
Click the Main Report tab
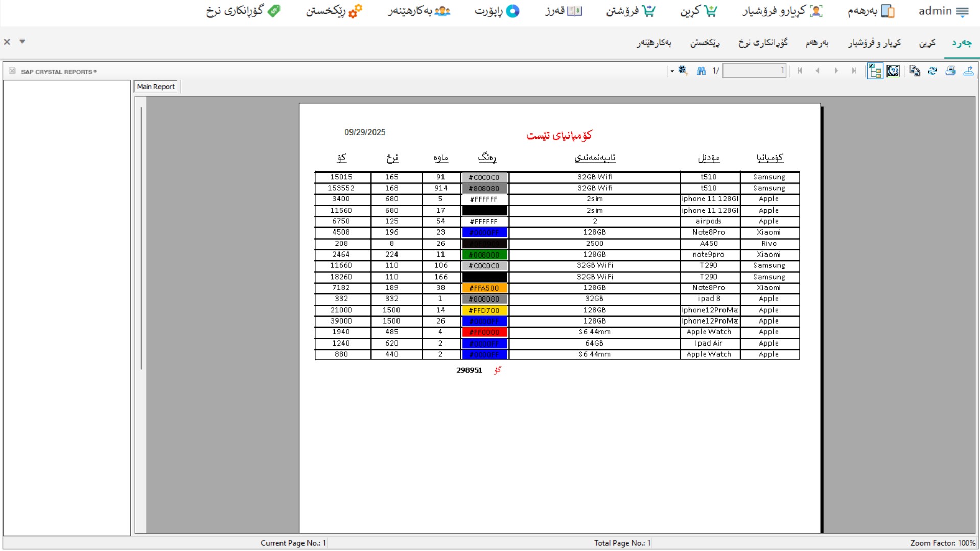(x=156, y=87)
